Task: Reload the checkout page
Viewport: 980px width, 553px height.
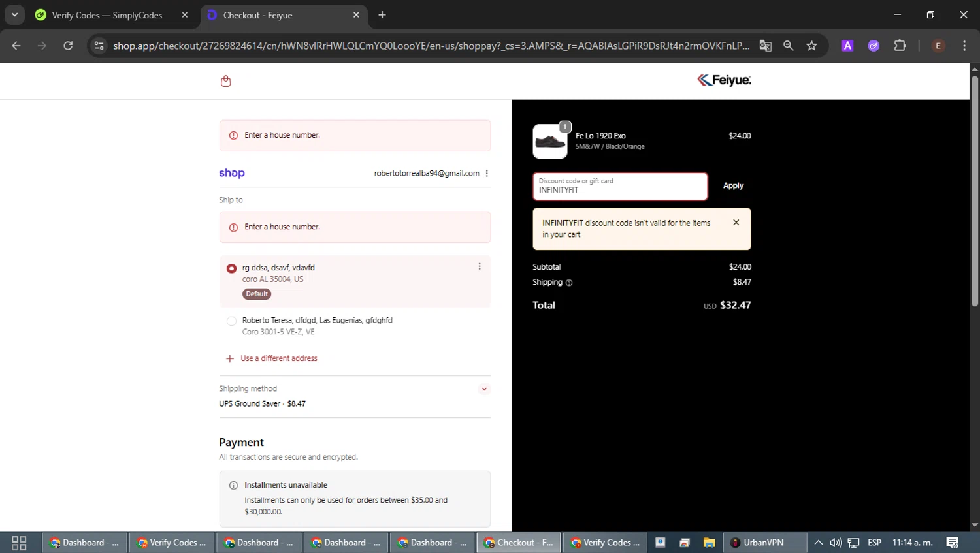Action: tap(68, 46)
